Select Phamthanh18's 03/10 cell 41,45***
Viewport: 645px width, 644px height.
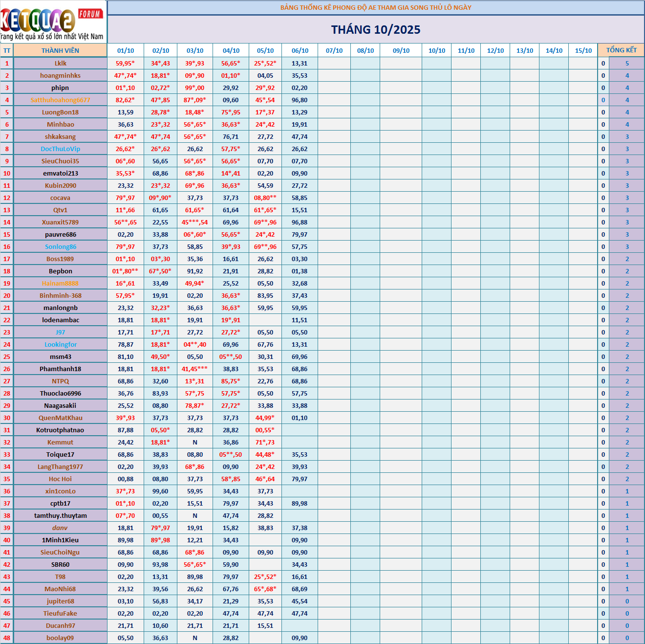[194, 369]
